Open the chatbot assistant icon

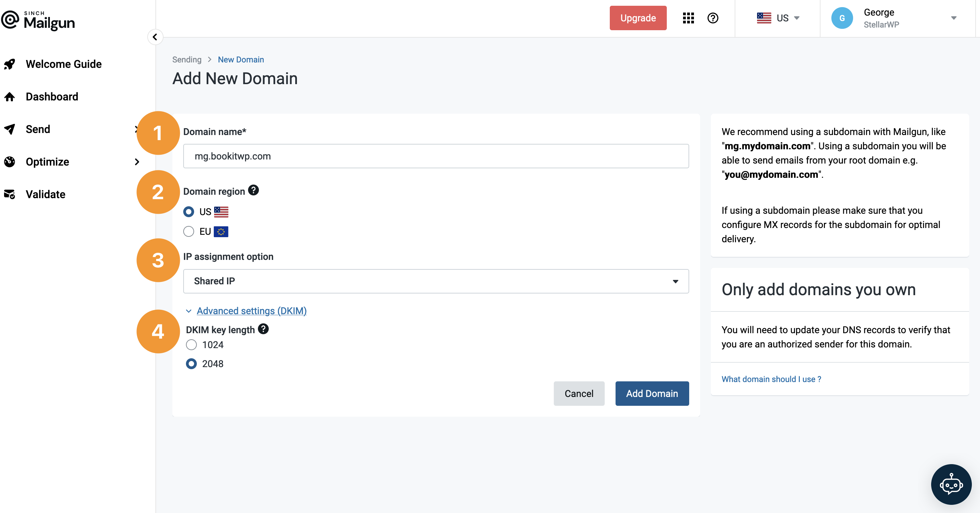(951, 484)
